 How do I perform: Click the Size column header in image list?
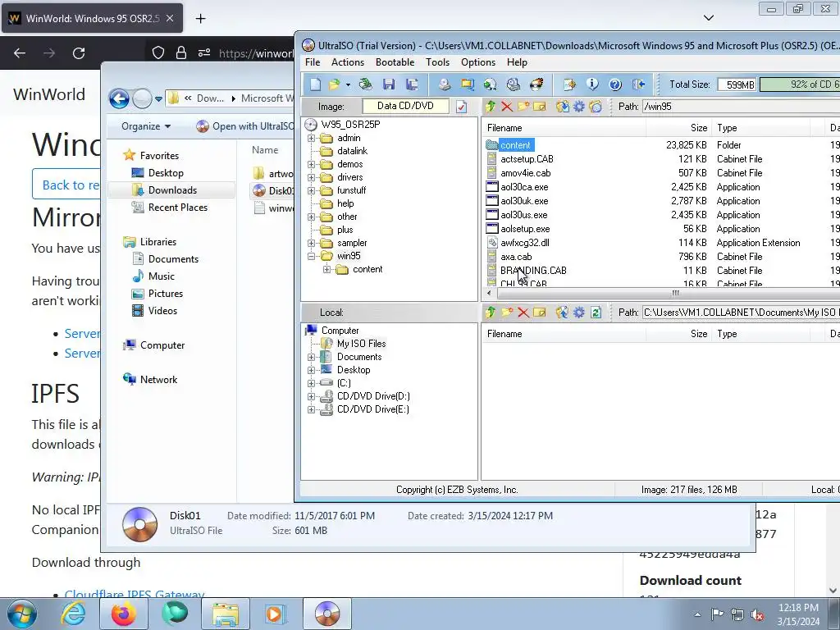point(679,128)
